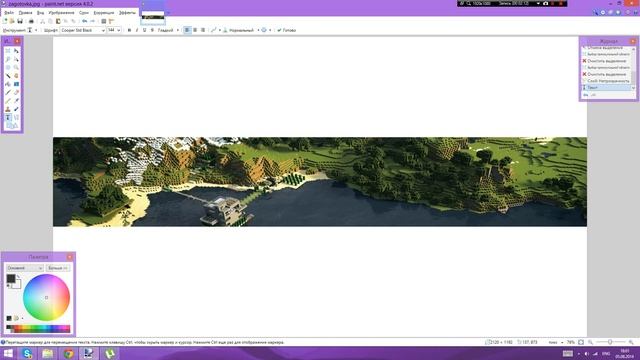Open the Изображение menu
Screen dimensions: 640x360
[61, 13]
